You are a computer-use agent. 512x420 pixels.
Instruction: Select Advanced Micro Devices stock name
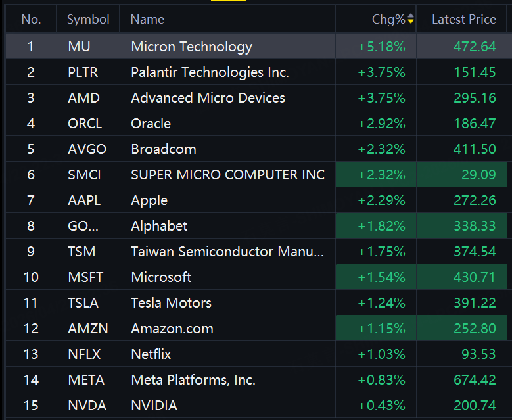tap(208, 98)
